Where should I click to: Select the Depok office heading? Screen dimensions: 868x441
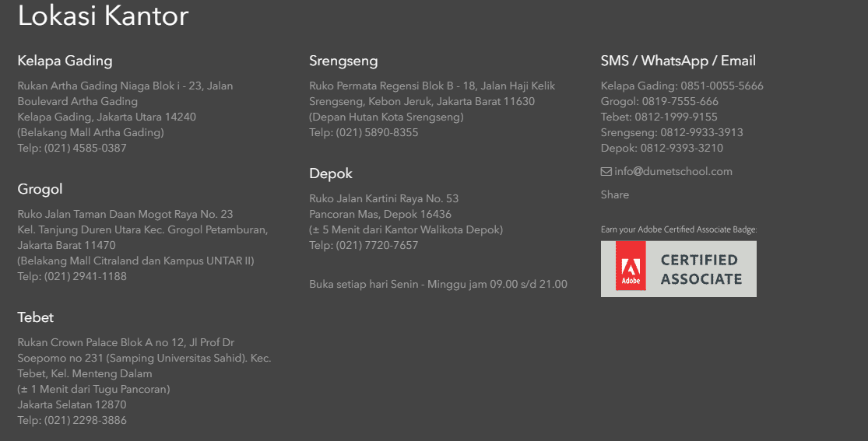331,173
